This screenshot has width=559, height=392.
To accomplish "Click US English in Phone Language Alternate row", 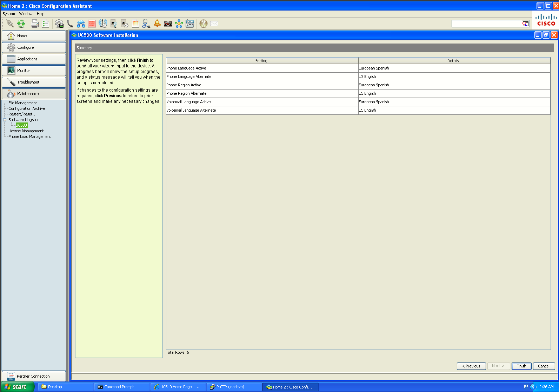I will pos(367,77).
